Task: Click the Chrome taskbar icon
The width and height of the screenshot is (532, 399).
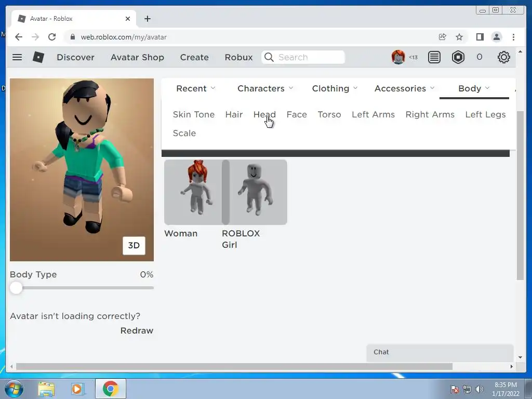Action: [x=110, y=389]
